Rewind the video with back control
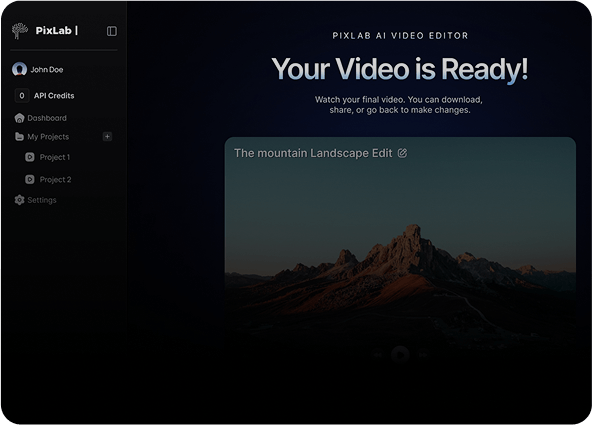 (378, 355)
